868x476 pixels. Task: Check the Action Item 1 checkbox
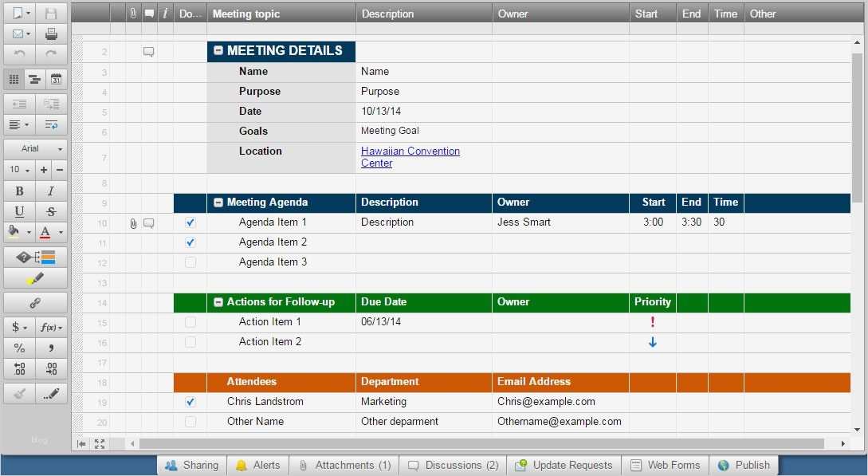[190, 322]
